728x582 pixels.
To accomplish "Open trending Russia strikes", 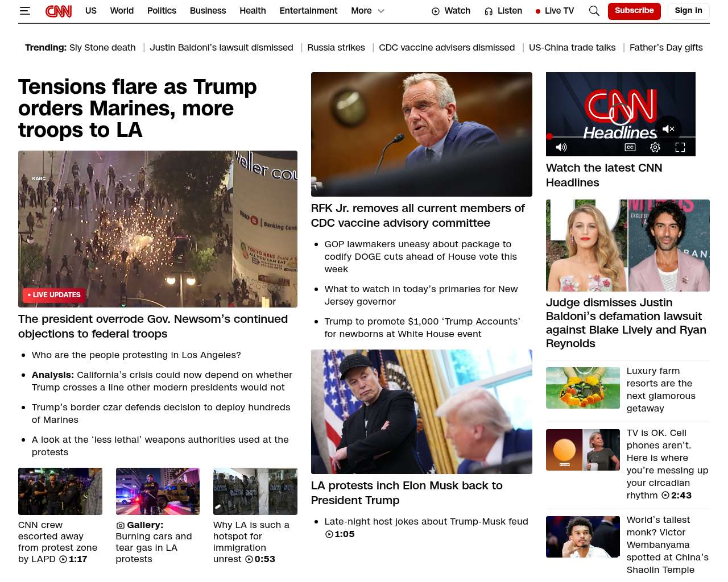I will click(336, 48).
